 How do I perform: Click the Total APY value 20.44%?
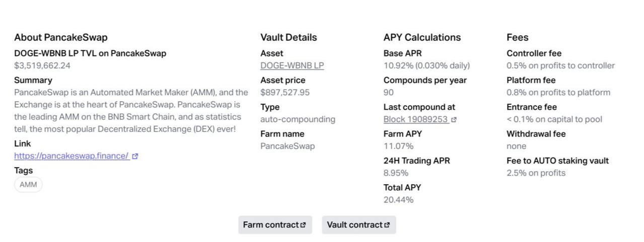398,200
